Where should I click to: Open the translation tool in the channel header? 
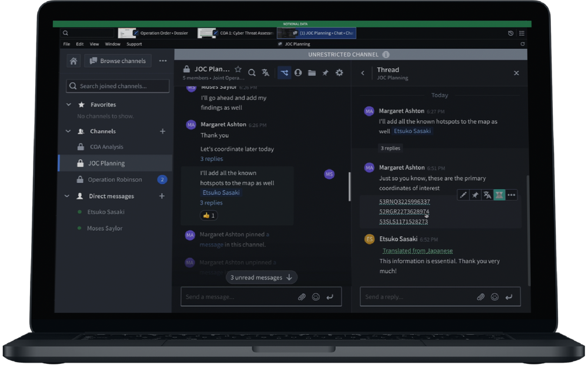tap(265, 72)
